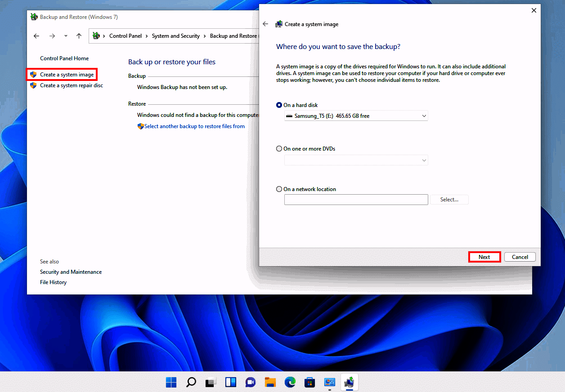Image resolution: width=565 pixels, height=392 pixels.
Task: Navigate to System and Security breadcrumb
Action: (x=176, y=36)
